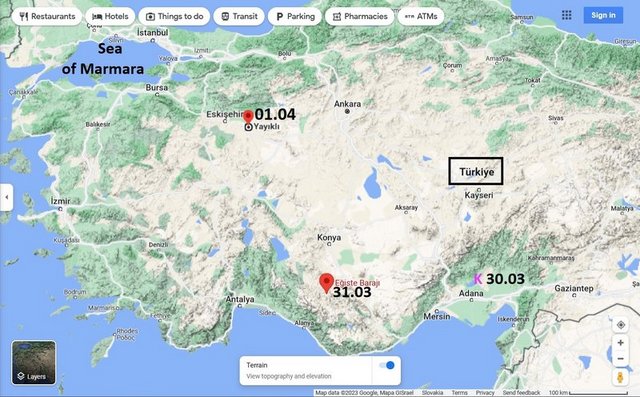The width and height of the screenshot is (640, 397).
Task: Click the Çorum city label
Action: (x=452, y=65)
